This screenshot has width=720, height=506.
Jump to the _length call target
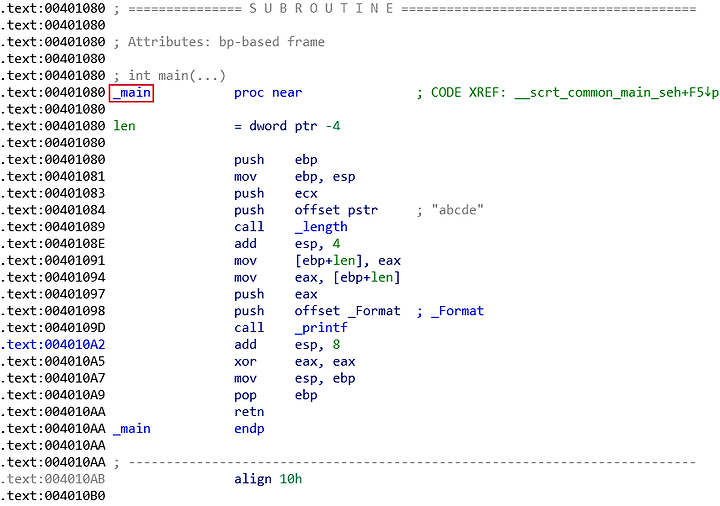(x=321, y=227)
